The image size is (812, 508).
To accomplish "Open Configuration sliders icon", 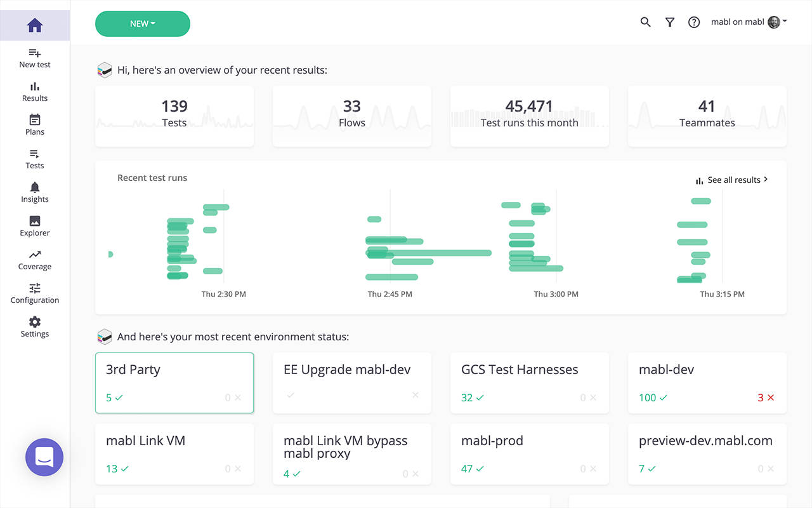I will coord(35,288).
